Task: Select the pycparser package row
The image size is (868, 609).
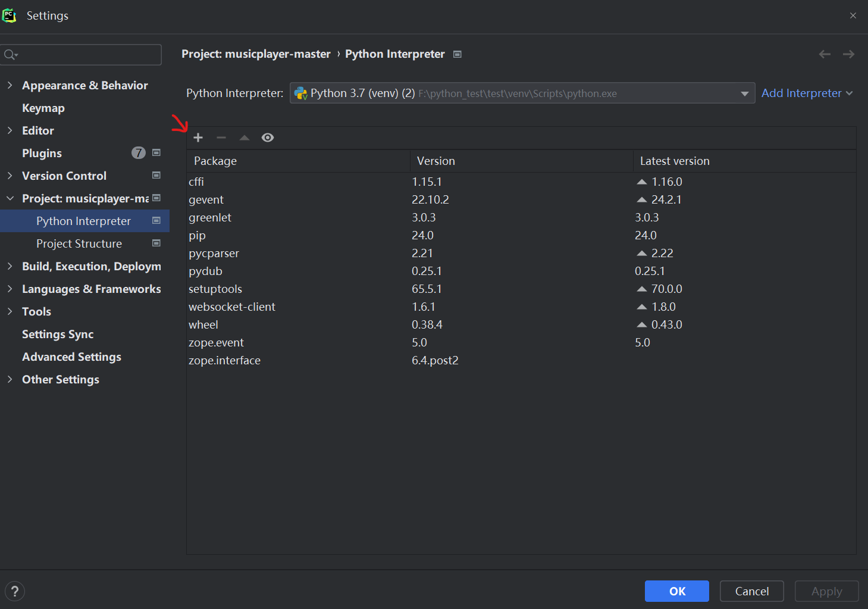Action: coord(521,253)
